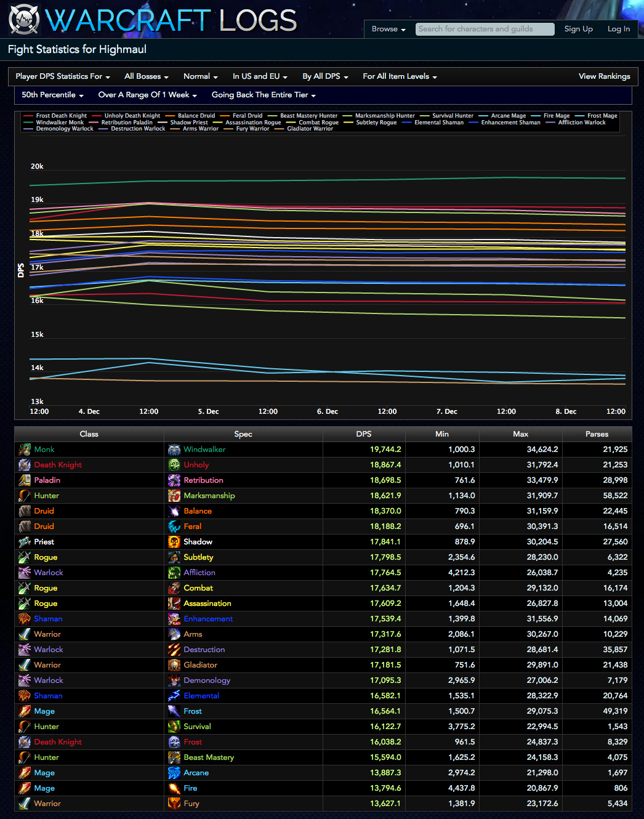The width and height of the screenshot is (644, 819).
Task: Open the Normal difficulty dropdown
Action: tap(201, 76)
